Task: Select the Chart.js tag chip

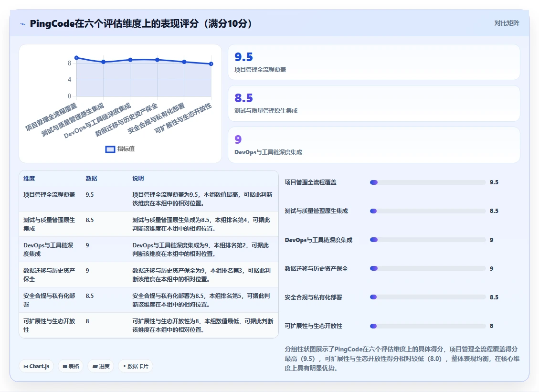Action: tap(36, 366)
